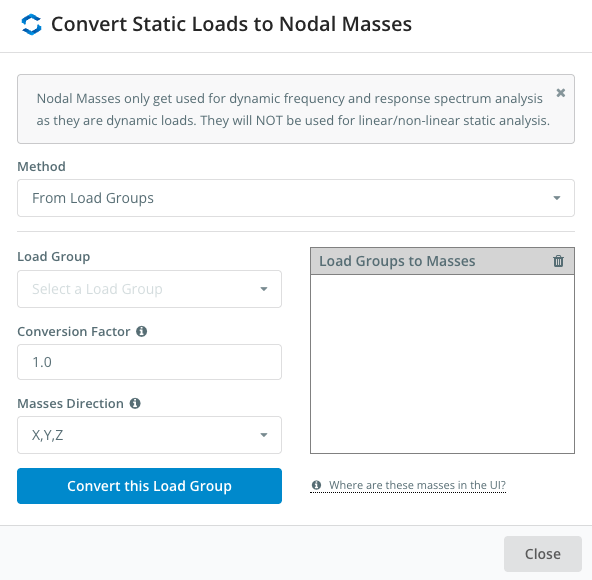Click the Nodal Masses information message text

[293, 110]
